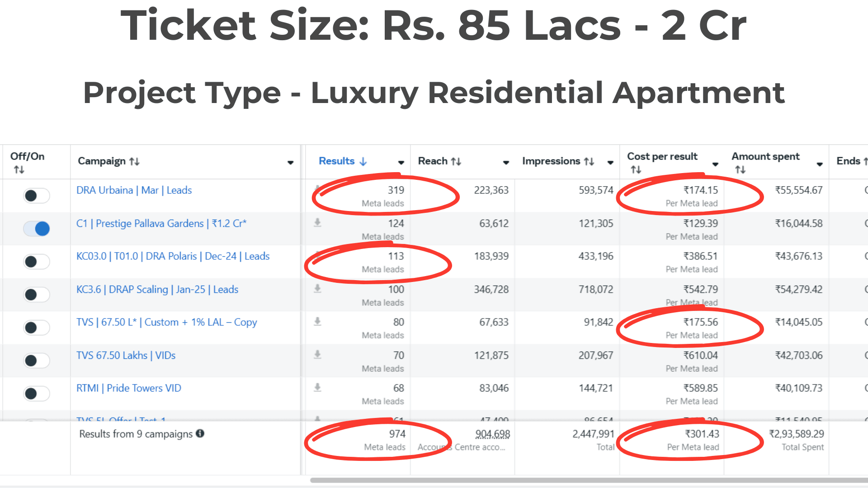
Task: Sort by the Impressions column arrows icon
Action: 589,161
